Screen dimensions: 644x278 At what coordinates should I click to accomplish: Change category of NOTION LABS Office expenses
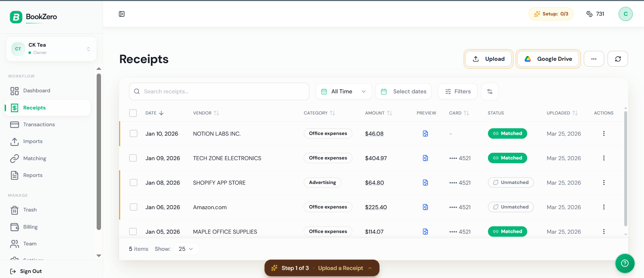pyautogui.click(x=328, y=134)
